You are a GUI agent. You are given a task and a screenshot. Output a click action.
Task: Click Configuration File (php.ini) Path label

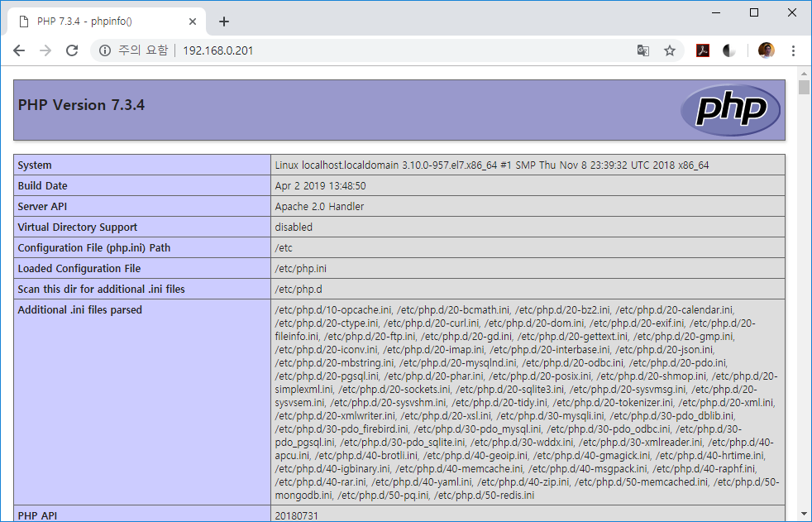click(94, 248)
